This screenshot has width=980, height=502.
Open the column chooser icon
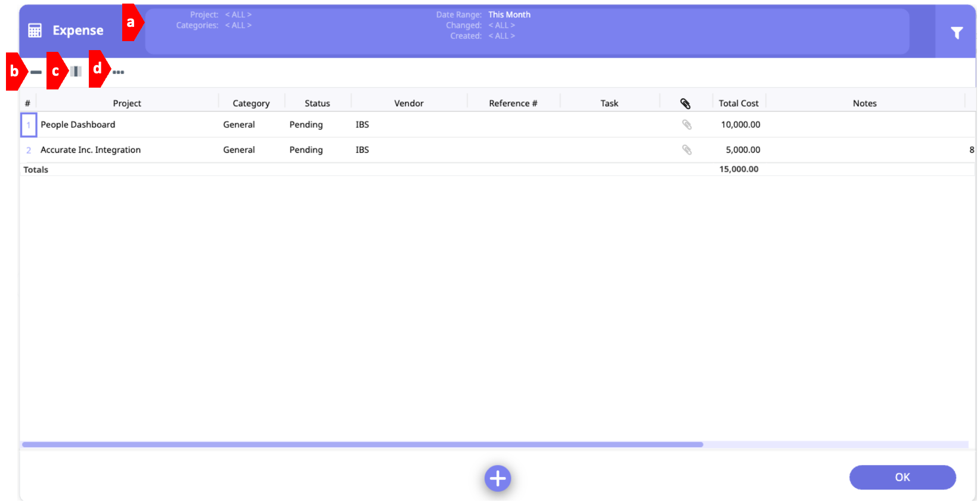point(76,72)
